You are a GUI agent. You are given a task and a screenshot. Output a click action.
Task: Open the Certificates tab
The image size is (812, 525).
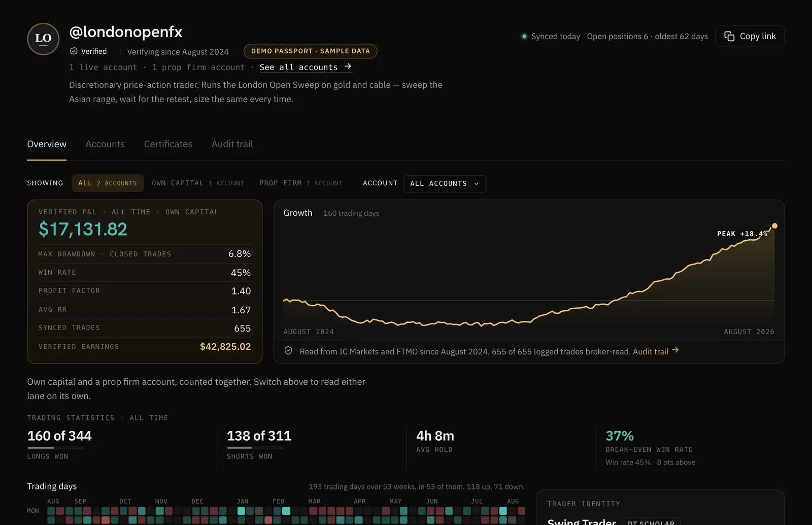[168, 144]
